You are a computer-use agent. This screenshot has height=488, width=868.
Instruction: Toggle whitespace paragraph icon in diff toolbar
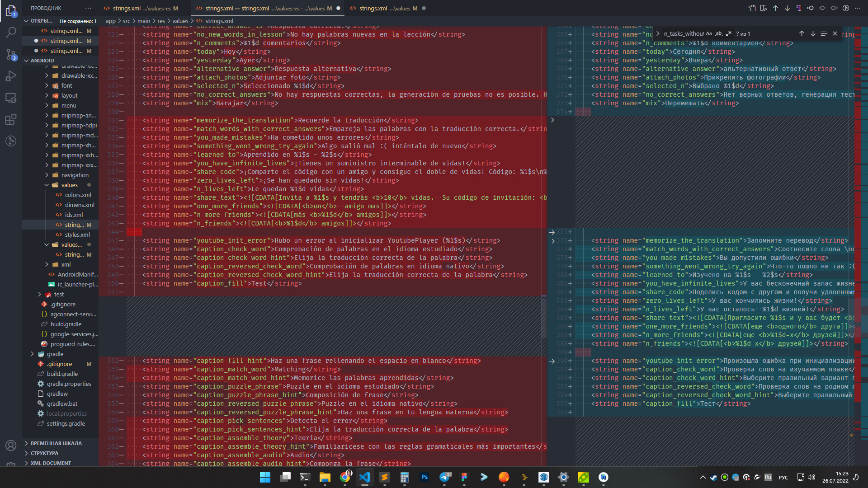[x=799, y=8]
